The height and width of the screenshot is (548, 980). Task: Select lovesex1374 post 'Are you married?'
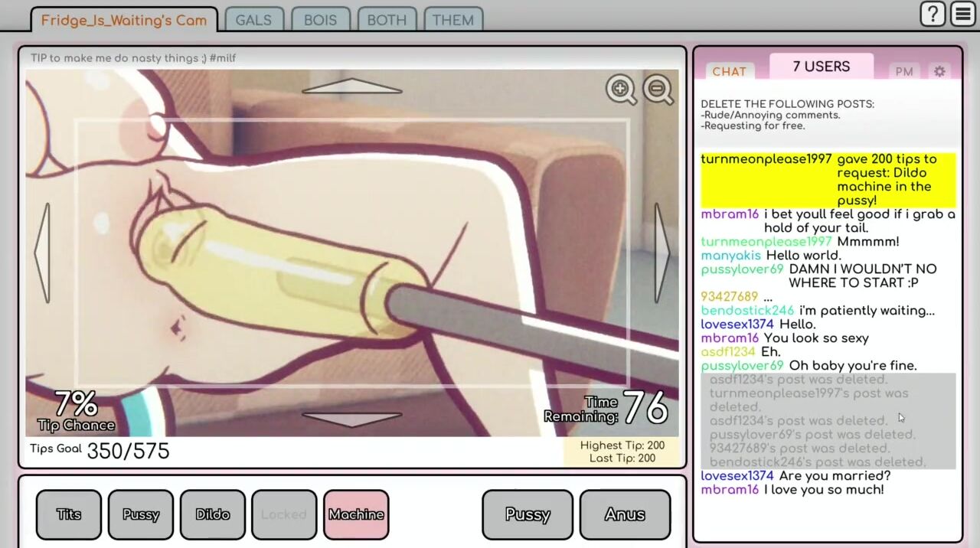click(x=795, y=476)
